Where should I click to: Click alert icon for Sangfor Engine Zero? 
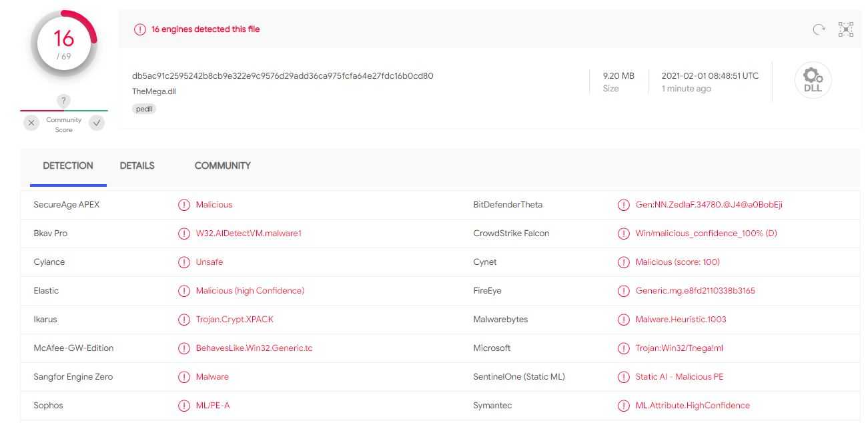pos(184,377)
